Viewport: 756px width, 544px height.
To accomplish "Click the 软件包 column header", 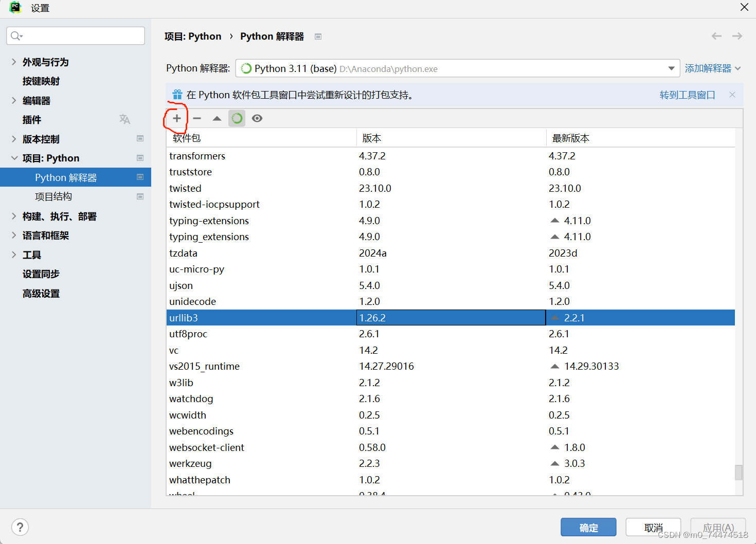I will click(x=262, y=138).
